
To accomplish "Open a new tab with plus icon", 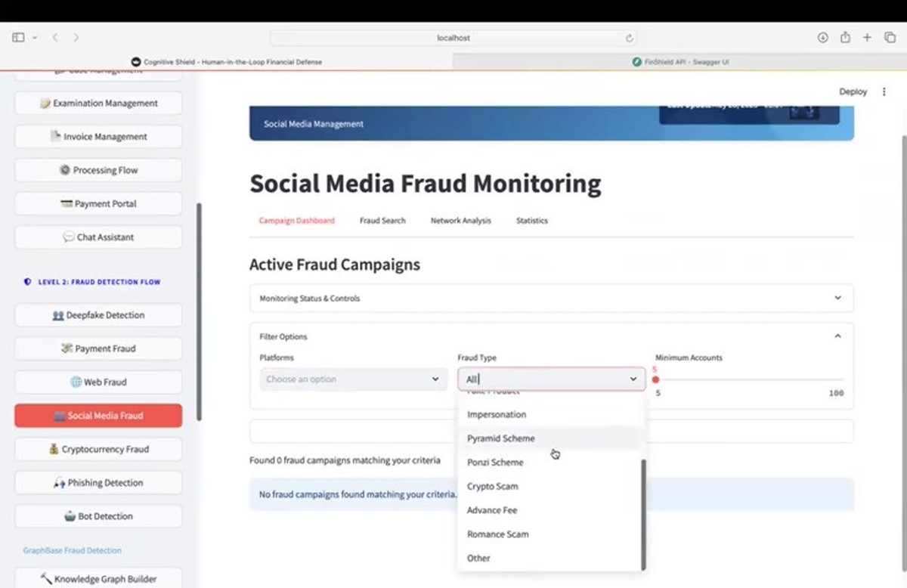I will 867,37.
